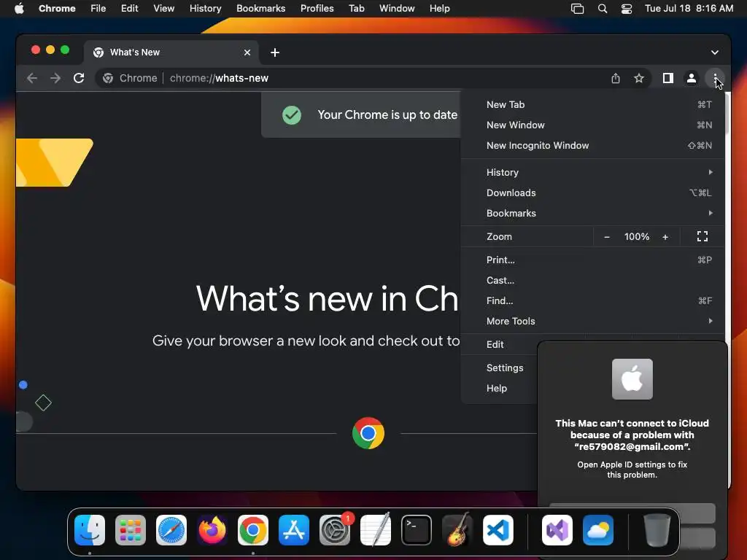Screen dimensions: 747x560
Task: Choose Print... from the menu
Action: [592, 260]
